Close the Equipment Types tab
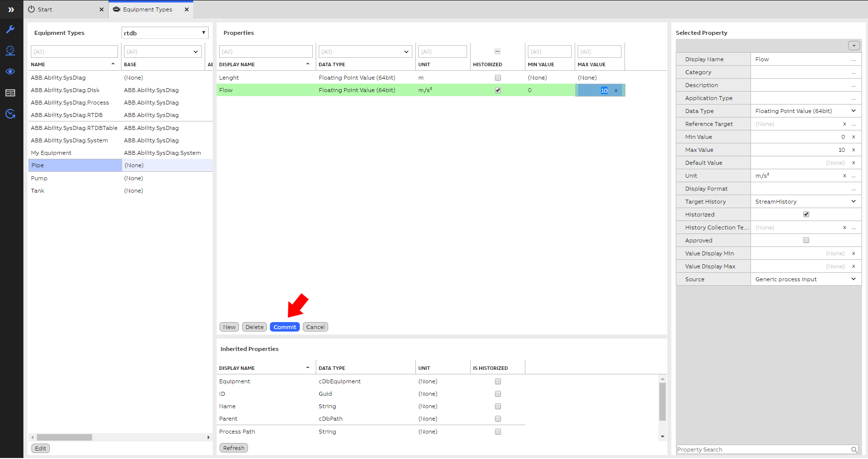Image resolution: width=868 pixels, height=459 pixels. coord(187,9)
